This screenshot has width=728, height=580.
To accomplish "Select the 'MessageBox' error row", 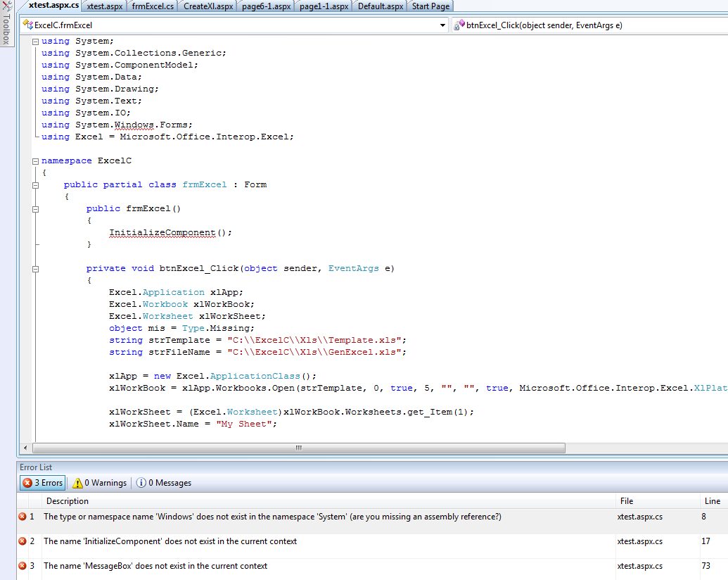I will pos(372,569).
